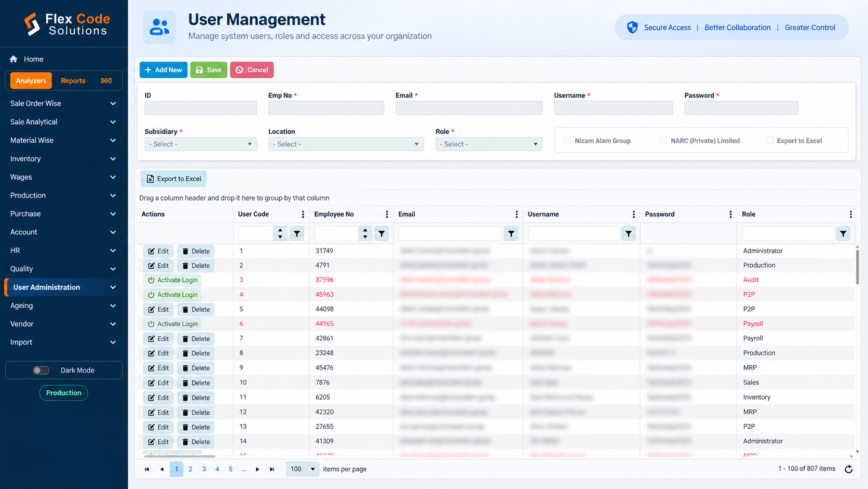Go to the first page arrow
Image resolution: width=868 pixels, height=489 pixels.
coord(147,469)
